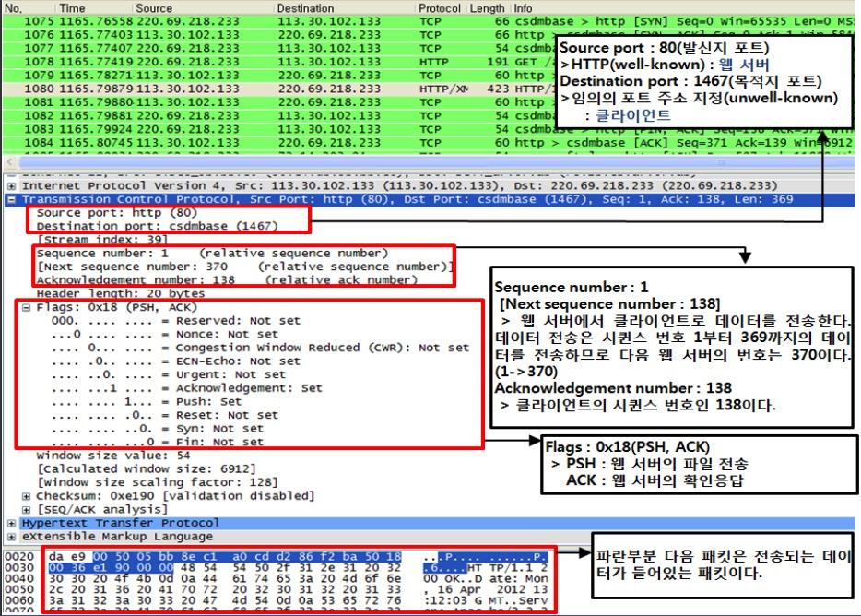The width and height of the screenshot is (861, 616).
Task: Select the Acknowledgement number: 138 field
Action: (227, 280)
